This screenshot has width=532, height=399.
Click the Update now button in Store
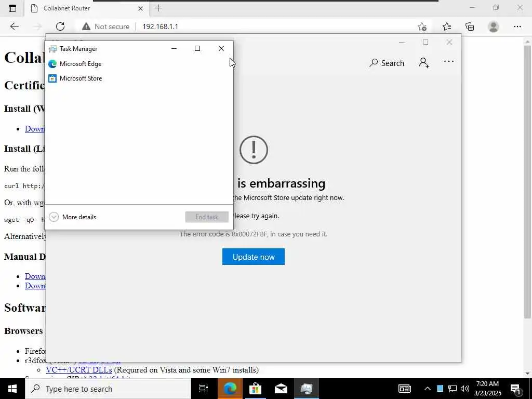254,257
